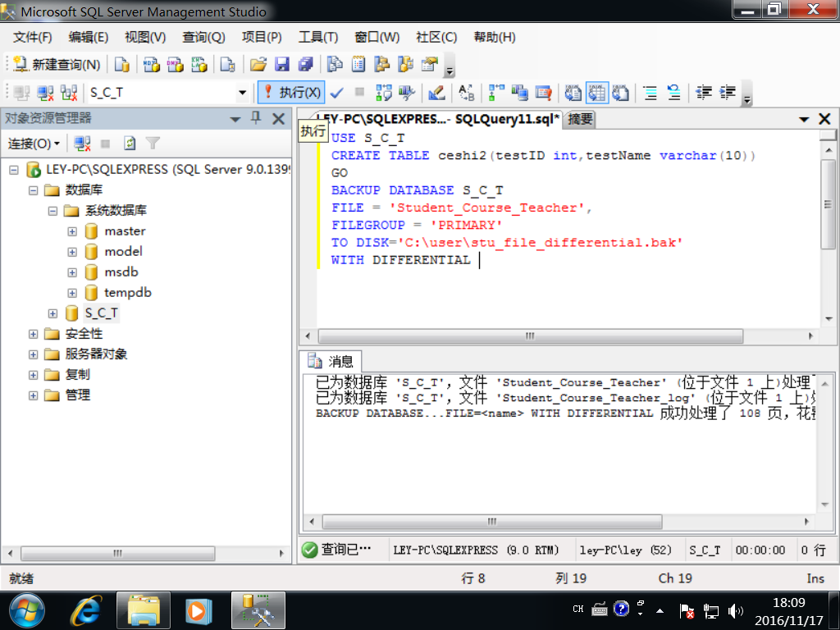Parse the query with the checkmark icon
Screen dimensions: 840x630
click(336, 93)
